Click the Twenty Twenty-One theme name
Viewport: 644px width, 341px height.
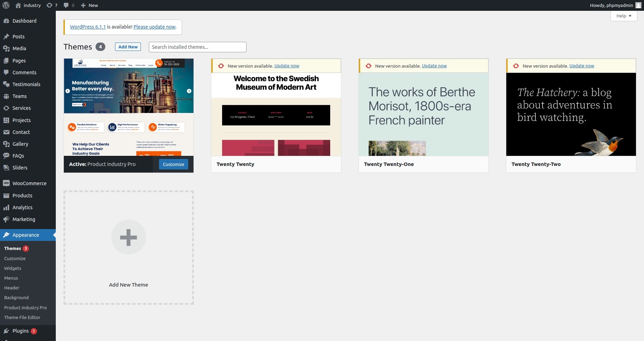[389, 164]
